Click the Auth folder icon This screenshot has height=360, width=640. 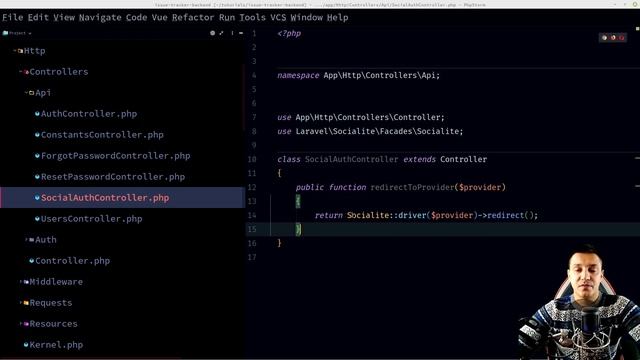tap(31, 240)
